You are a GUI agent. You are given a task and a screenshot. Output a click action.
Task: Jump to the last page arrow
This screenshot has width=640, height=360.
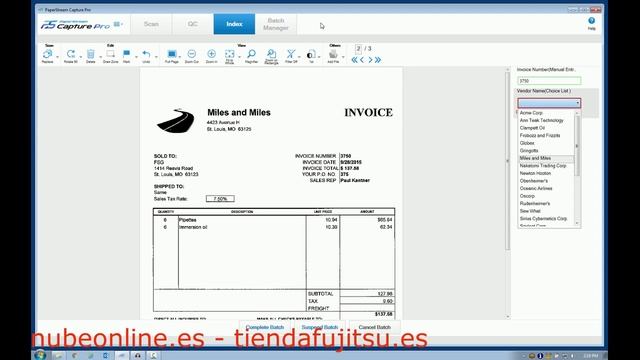(378, 60)
